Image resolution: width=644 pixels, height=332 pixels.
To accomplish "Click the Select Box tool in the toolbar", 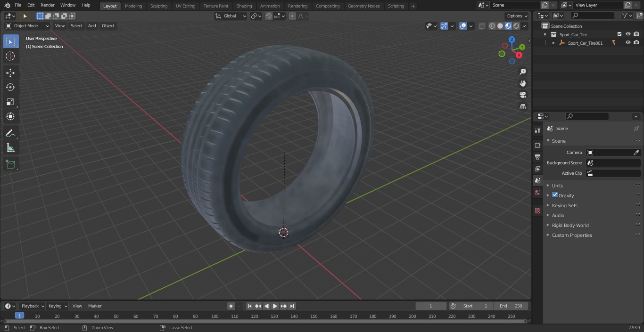I will [x=10, y=41].
